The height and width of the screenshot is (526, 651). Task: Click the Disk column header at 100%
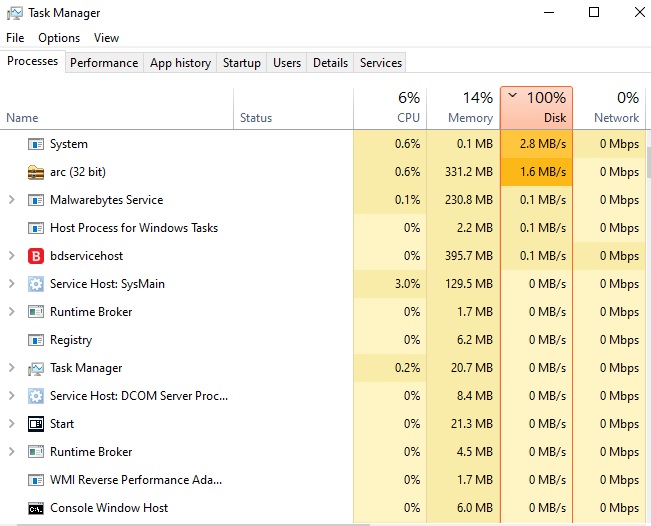536,108
